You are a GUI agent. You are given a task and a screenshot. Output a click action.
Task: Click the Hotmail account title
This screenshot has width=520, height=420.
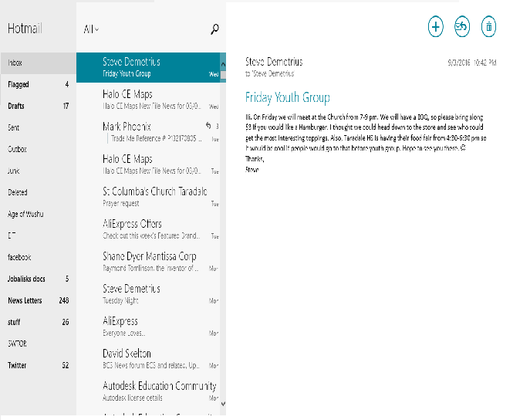tap(25, 29)
